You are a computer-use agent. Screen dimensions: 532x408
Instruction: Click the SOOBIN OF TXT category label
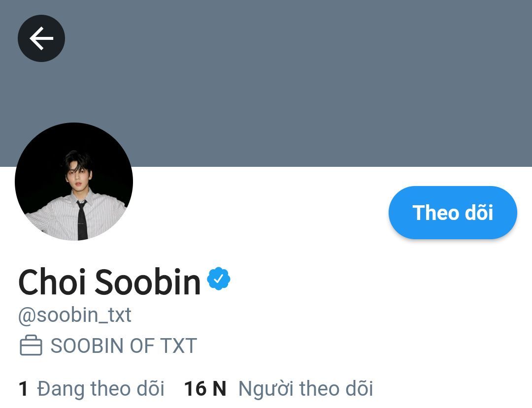pos(124,345)
